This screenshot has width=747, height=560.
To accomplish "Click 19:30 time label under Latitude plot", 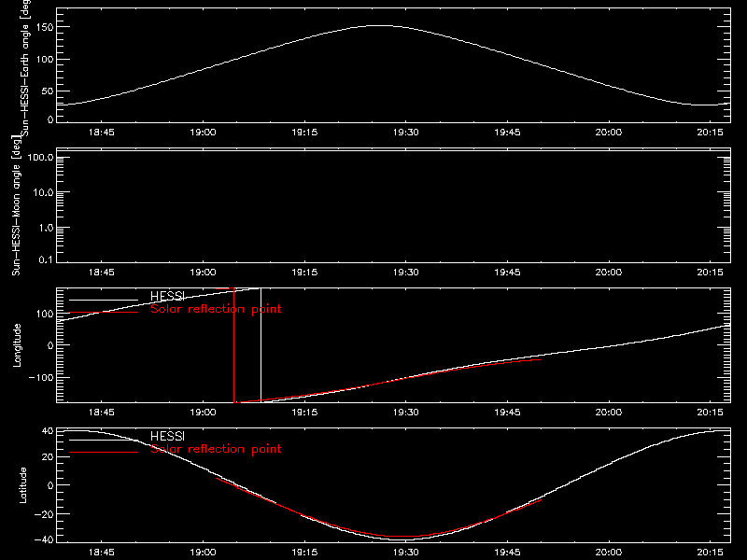I will [406, 553].
